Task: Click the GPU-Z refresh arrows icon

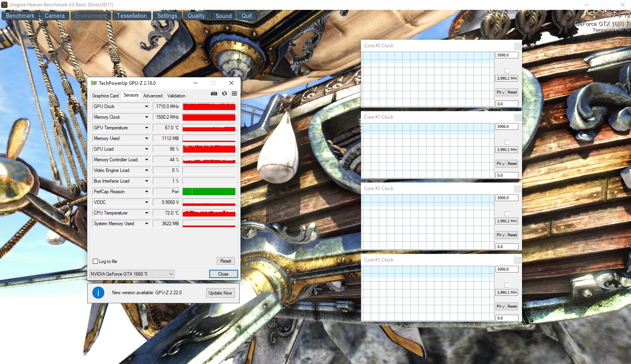Action: (224, 93)
